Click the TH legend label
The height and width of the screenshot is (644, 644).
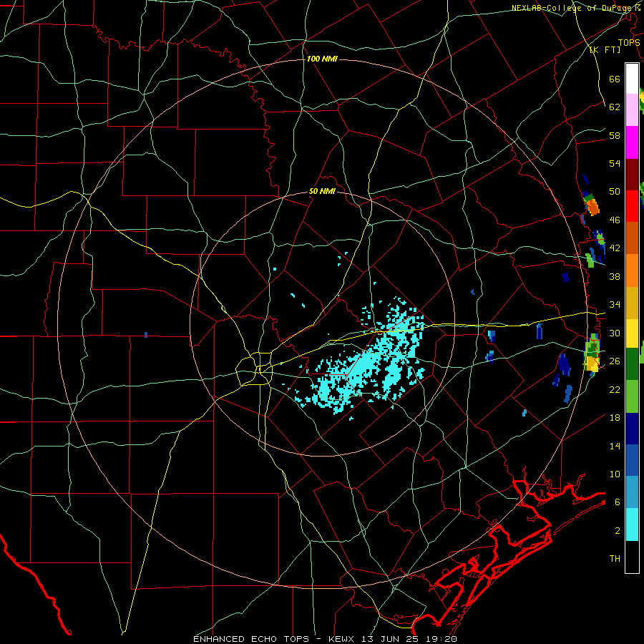click(x=615, y=558)
